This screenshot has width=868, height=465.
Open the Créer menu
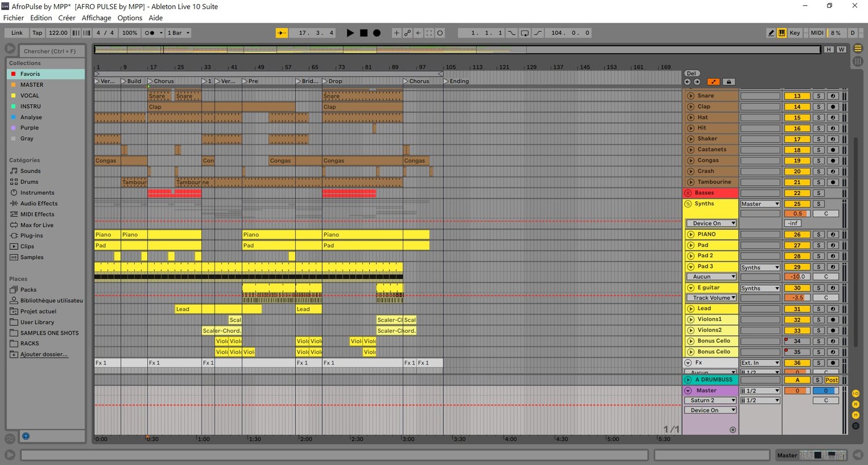[67, 18]
